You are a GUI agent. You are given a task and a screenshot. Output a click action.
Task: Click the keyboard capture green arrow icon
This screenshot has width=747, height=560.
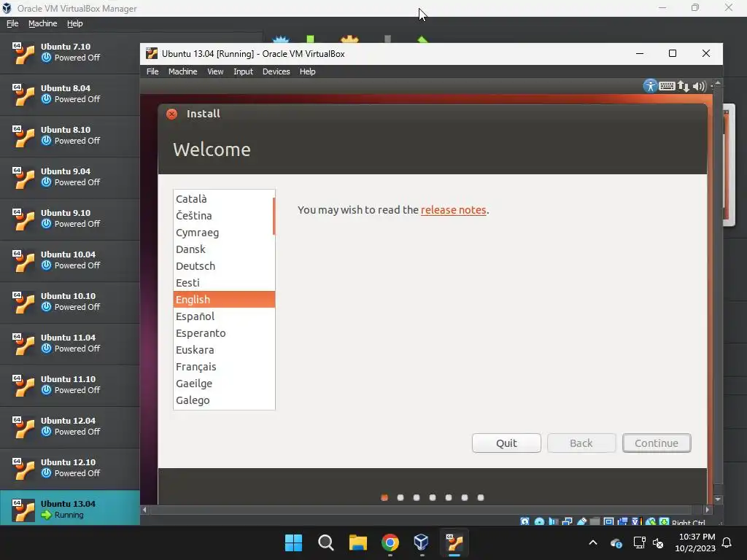[664, 521]
